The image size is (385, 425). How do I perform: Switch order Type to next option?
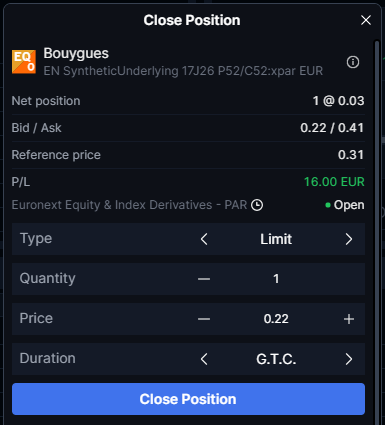click(349, 239)
